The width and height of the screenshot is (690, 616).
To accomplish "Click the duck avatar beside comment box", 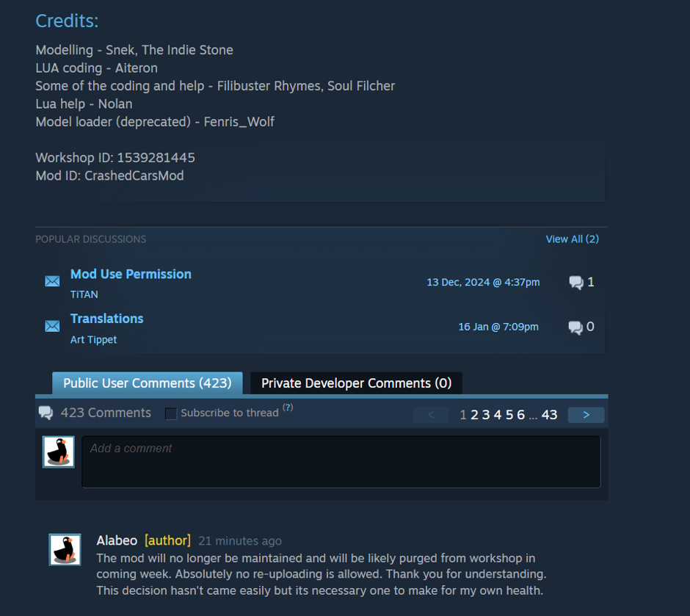I will click(59, 452).
